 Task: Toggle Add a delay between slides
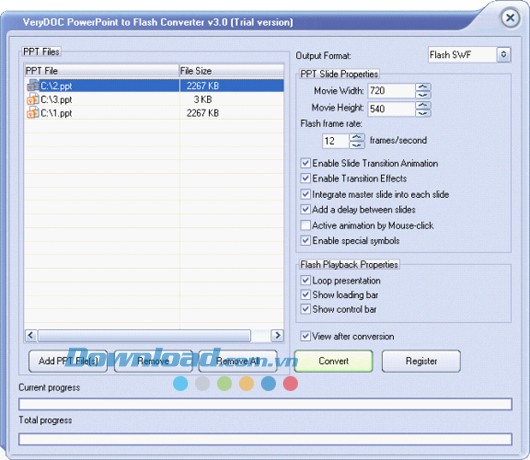(306, 210)
